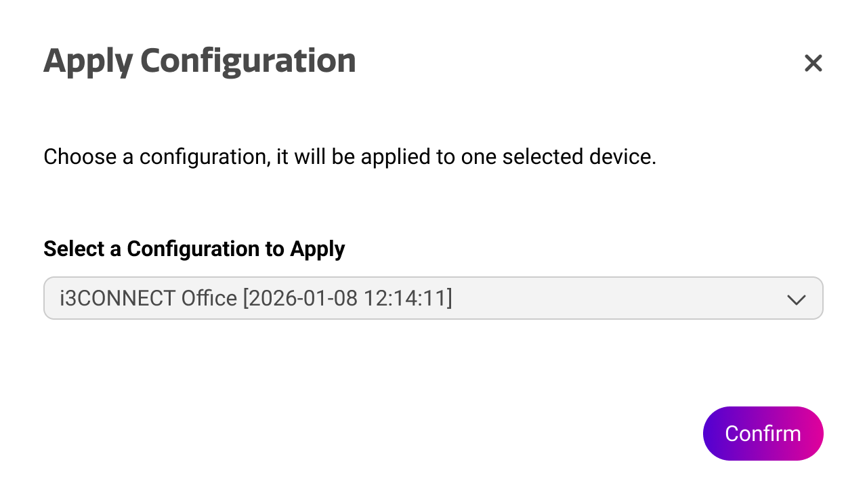Click the "Apply Configuration" heading
867x504 pixels.
[x=200, y=61]
